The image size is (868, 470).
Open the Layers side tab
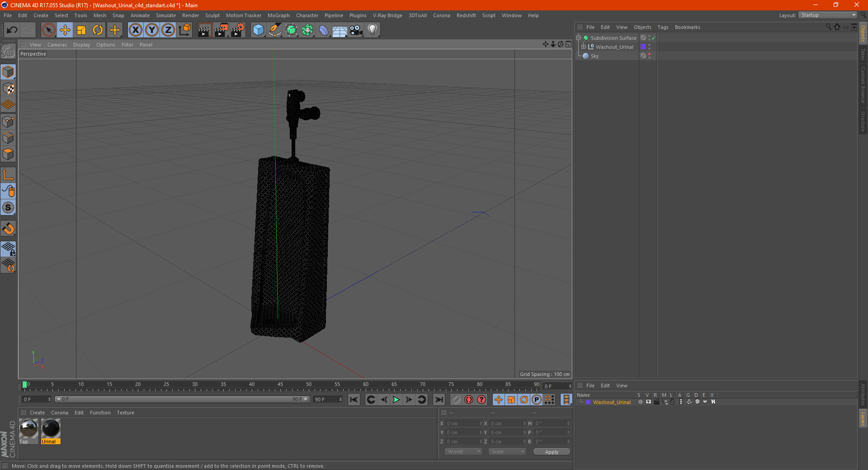click(x=863, y=418)
